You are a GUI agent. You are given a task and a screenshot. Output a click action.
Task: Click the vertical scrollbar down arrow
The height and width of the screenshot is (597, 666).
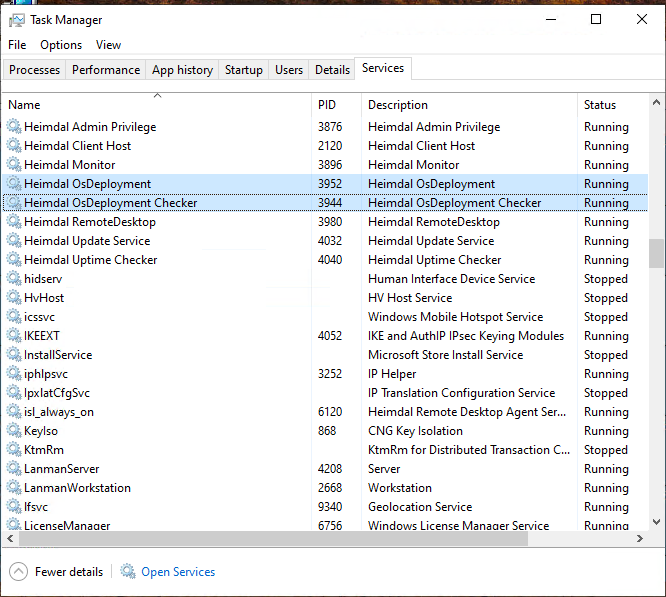[x=656, y=522]
